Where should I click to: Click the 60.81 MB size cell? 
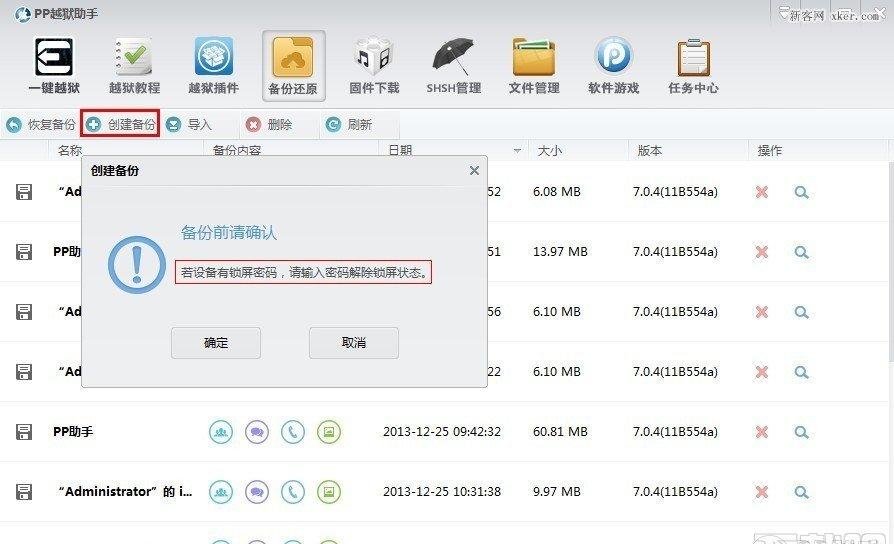560,432
